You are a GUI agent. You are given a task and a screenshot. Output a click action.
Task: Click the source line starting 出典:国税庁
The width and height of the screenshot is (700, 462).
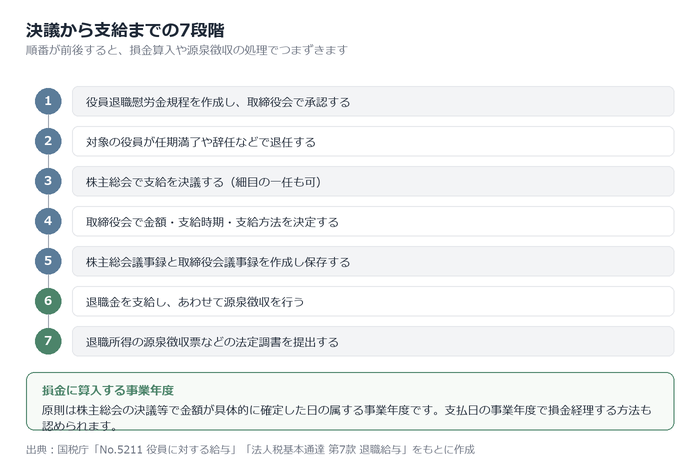point(250,449)
